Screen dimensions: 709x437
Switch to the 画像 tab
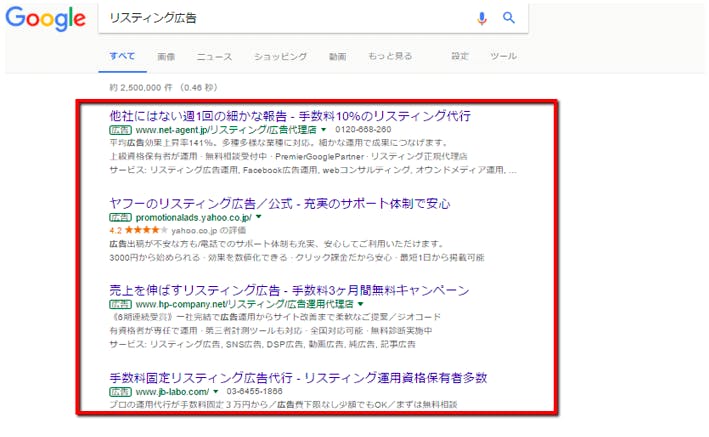click(x=166, y=57)
